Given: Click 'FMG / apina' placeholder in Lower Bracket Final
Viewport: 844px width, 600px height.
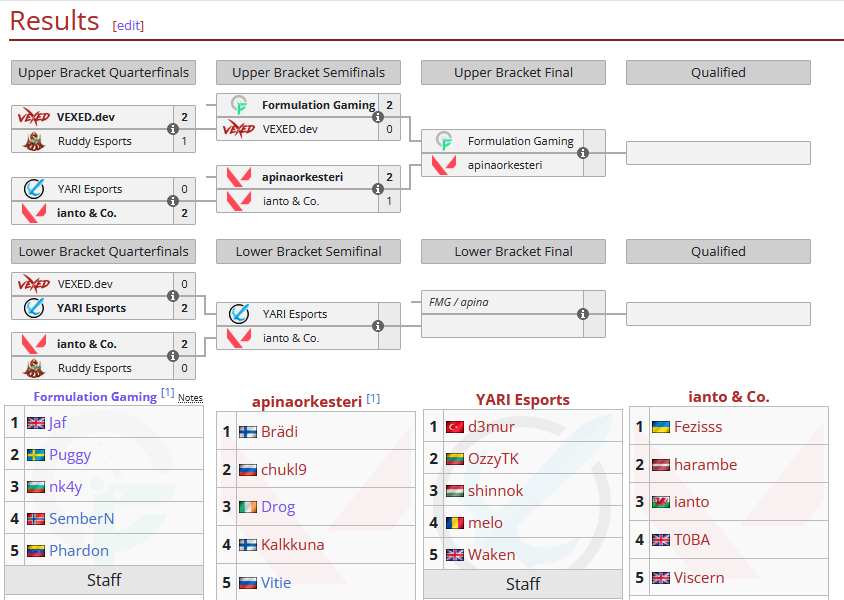Looking at the screenshot, I should point(459,302).
